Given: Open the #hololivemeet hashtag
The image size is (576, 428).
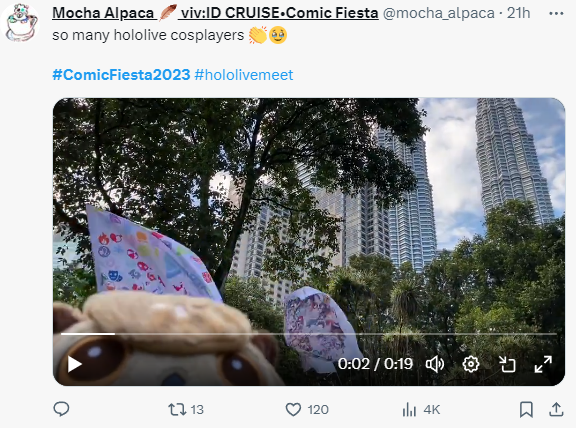Looking at the screenshot, I should point(244,75).
